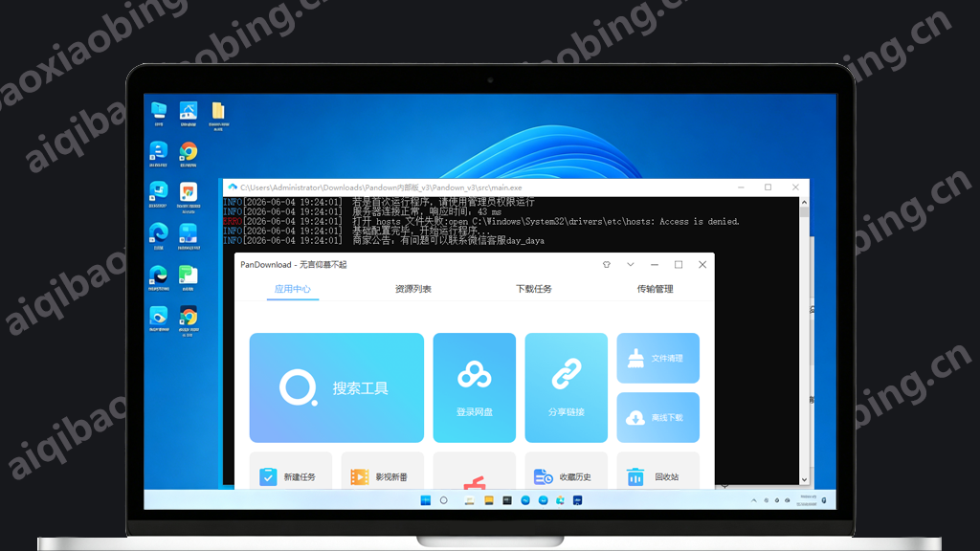The image size is (980, 551).
Task: Maximize the main.exe console window
Action: click(768, 187)
